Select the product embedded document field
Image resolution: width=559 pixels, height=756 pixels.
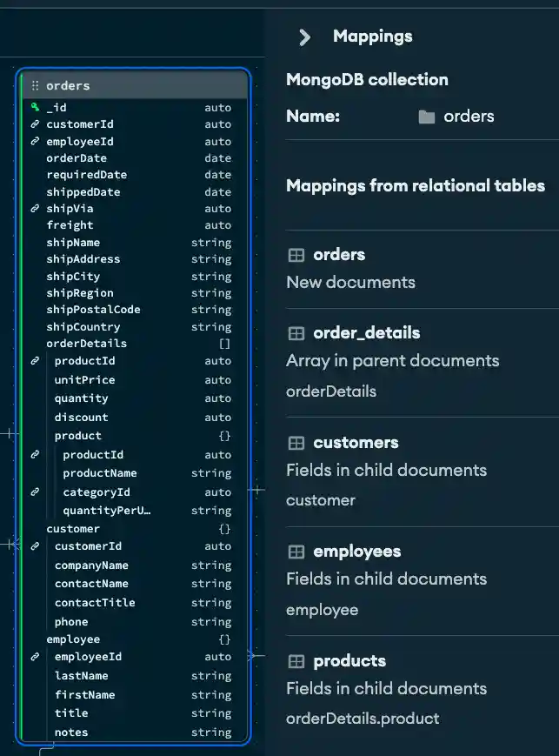(135, 436)
